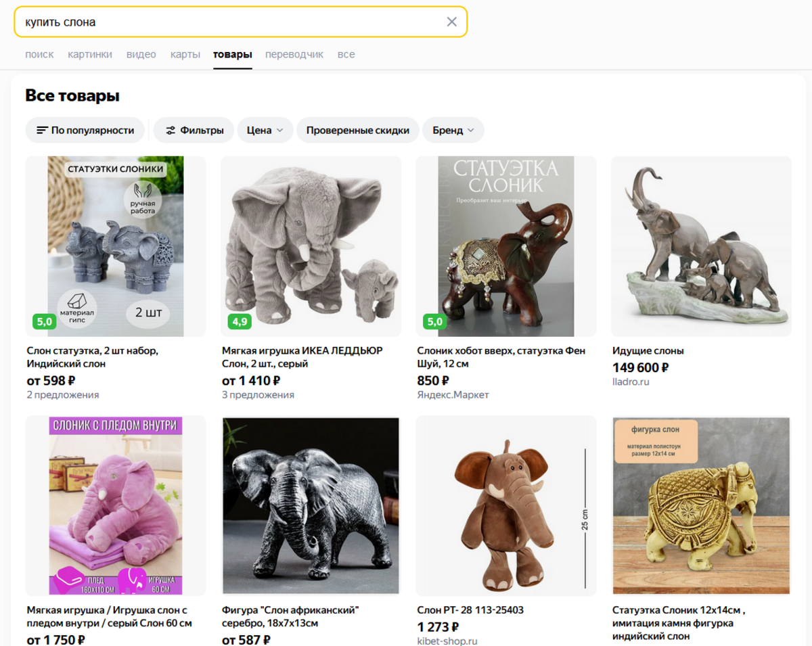Expand the Цена price dropdown
Viewport: 812px width, 646px height.
coord(265,131)
